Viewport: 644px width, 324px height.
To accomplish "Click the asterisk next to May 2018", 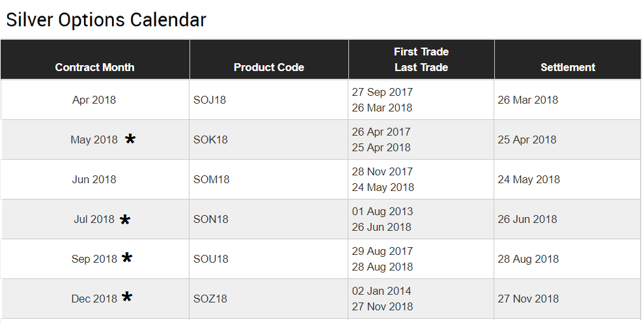I will 130,140.
